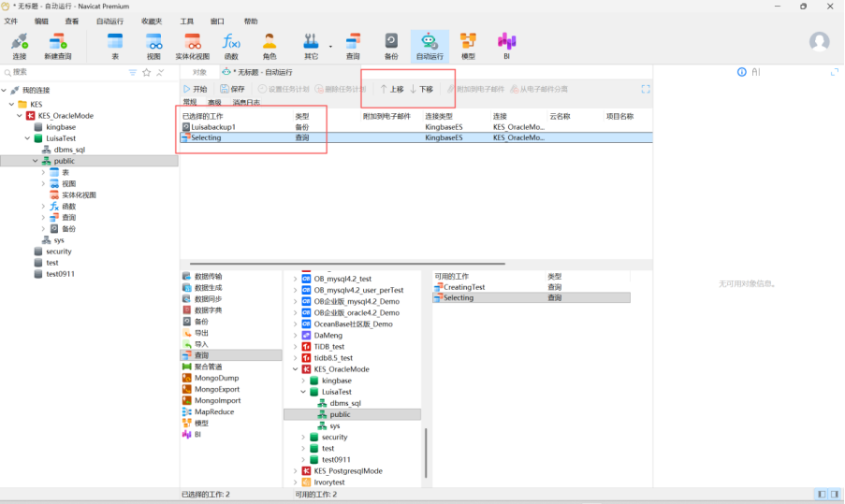Toggle the filter icon beside the search box

(133, 72)
